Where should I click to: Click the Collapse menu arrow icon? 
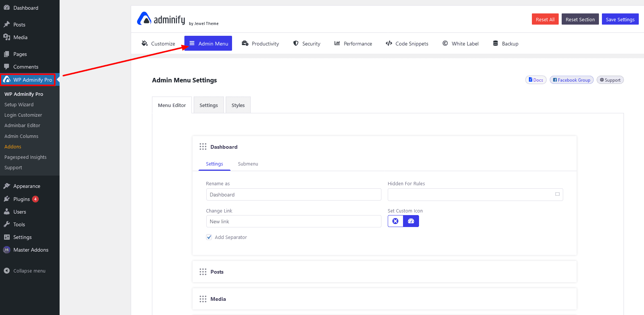click(7, 271)
